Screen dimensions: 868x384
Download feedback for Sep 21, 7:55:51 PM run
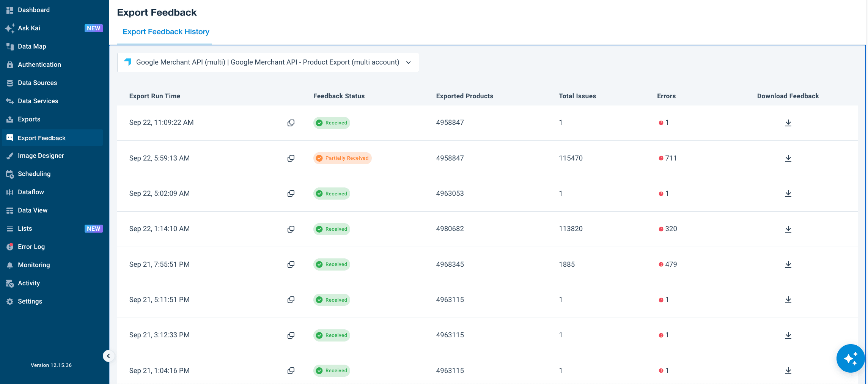tap(788, 264)
